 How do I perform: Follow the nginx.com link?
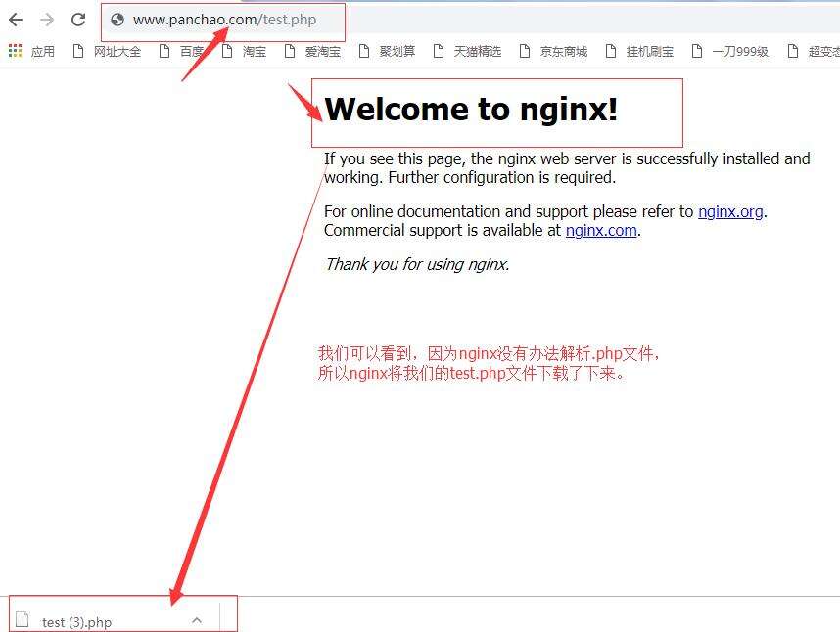[x=601, y=231]
